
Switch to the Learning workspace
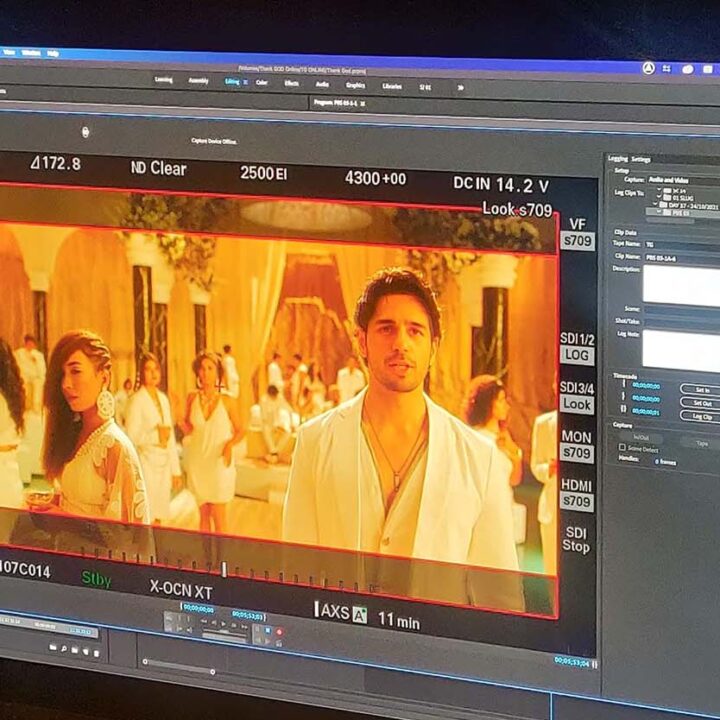click(163, 80)
